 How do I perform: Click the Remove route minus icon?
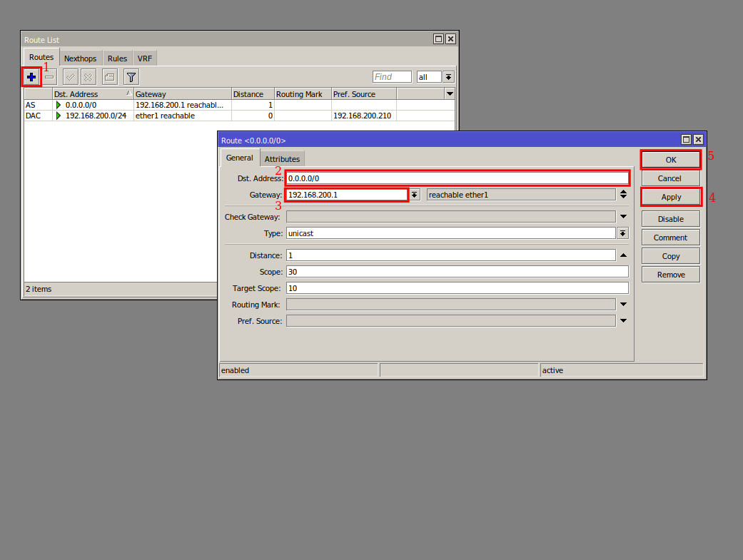(51, 76)
